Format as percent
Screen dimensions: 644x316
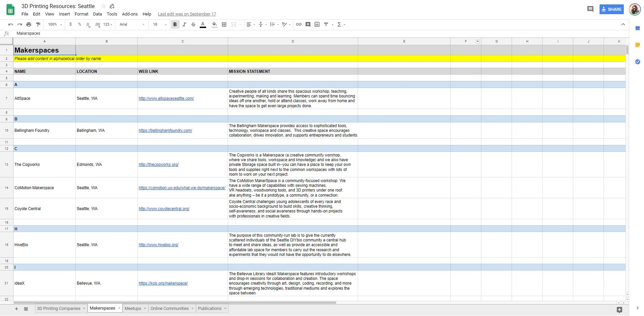(79, 24)
